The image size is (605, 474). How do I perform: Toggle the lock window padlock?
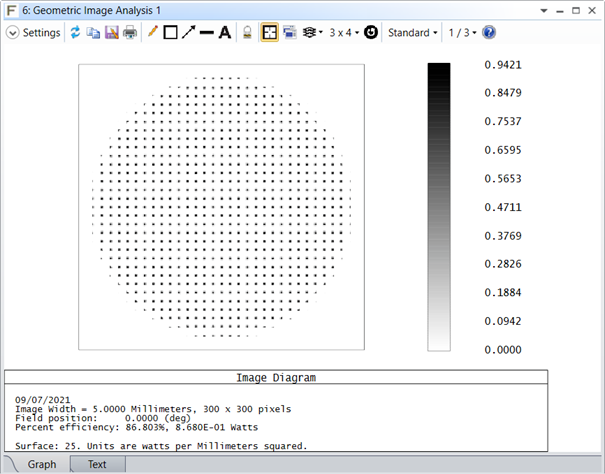pyautogui.click(x=247, y=32)
